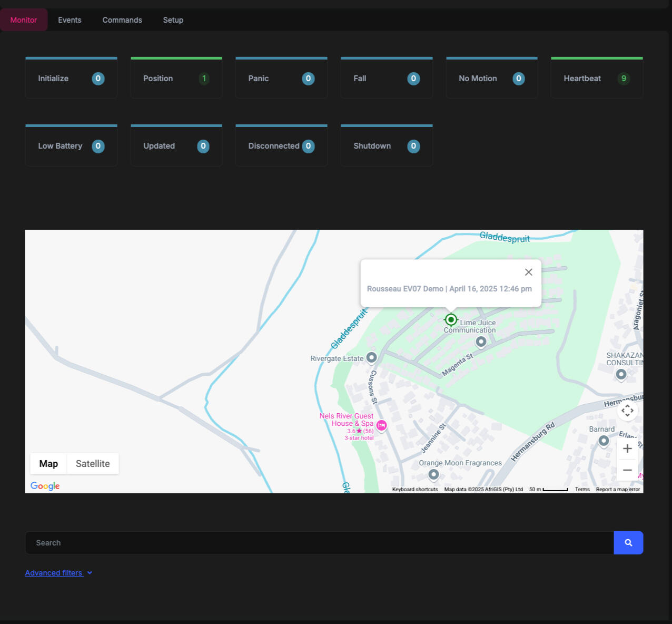The height and width of the screenshot is (624, 672).
Task: Select the Map view type
Action: click(48, 464)
